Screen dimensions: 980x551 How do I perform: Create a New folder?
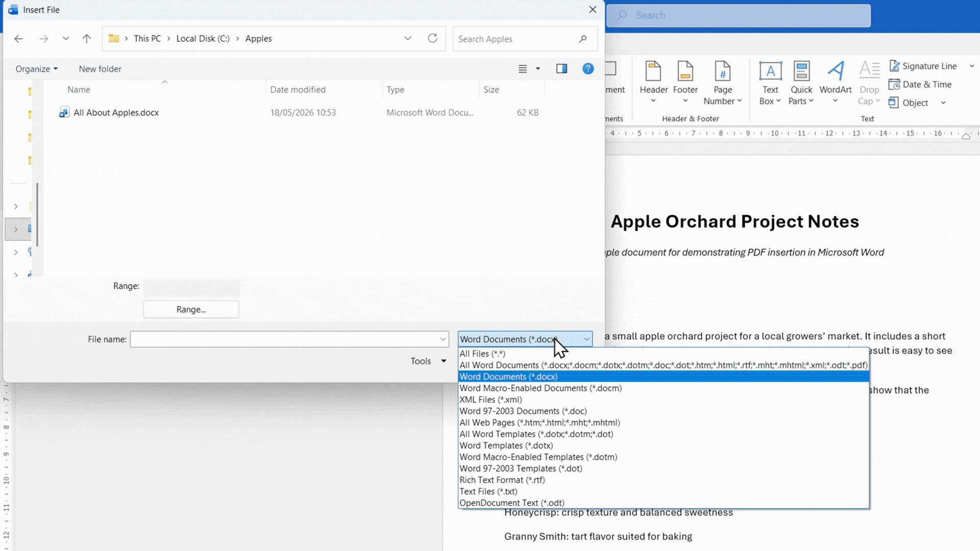click(x=100, y=69)
